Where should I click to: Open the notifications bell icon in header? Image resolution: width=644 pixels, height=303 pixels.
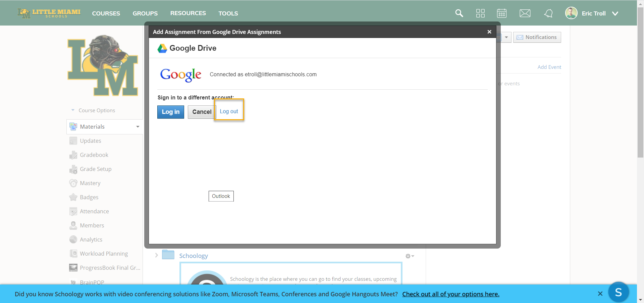point(548,13)
